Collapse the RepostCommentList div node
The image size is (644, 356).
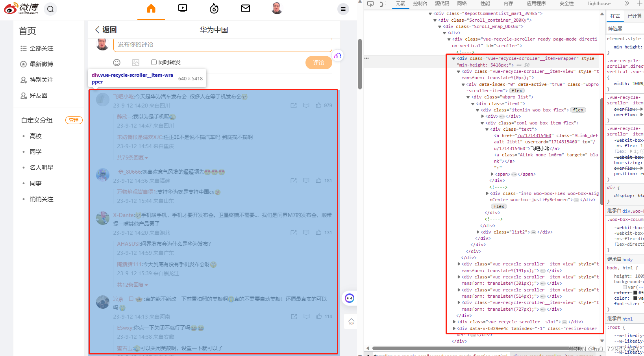point(430,13)
